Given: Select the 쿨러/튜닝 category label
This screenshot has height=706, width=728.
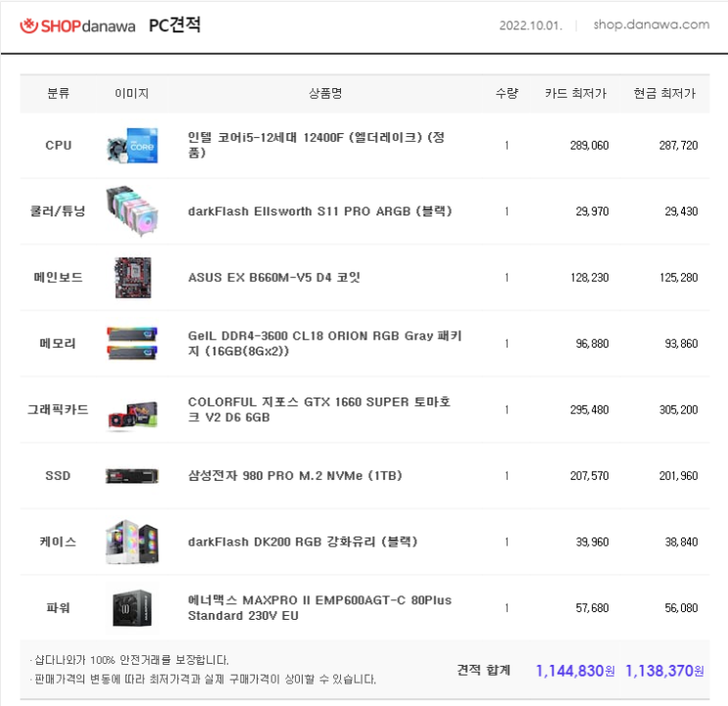Looking at the screenshot, I should coord(58,212).
